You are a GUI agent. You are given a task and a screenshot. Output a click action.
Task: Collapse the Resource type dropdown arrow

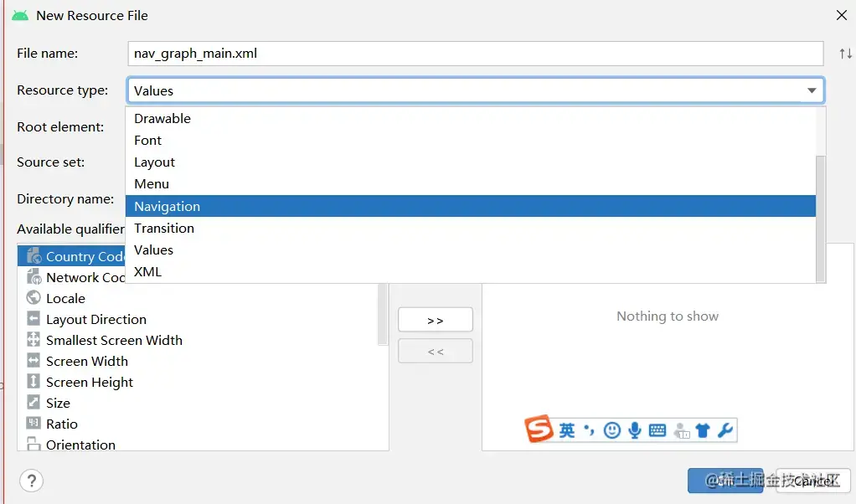(812, 90)
